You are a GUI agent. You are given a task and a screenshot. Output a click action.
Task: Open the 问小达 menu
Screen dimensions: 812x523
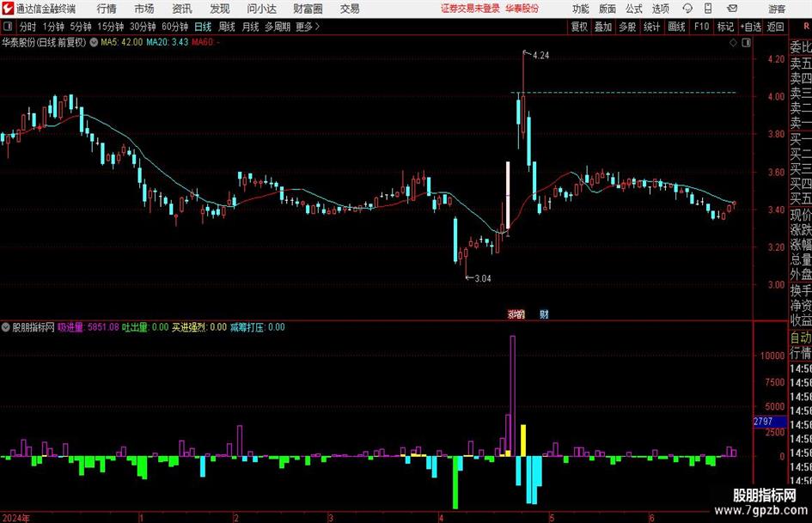pyautogui.click(x=261, y=9)
